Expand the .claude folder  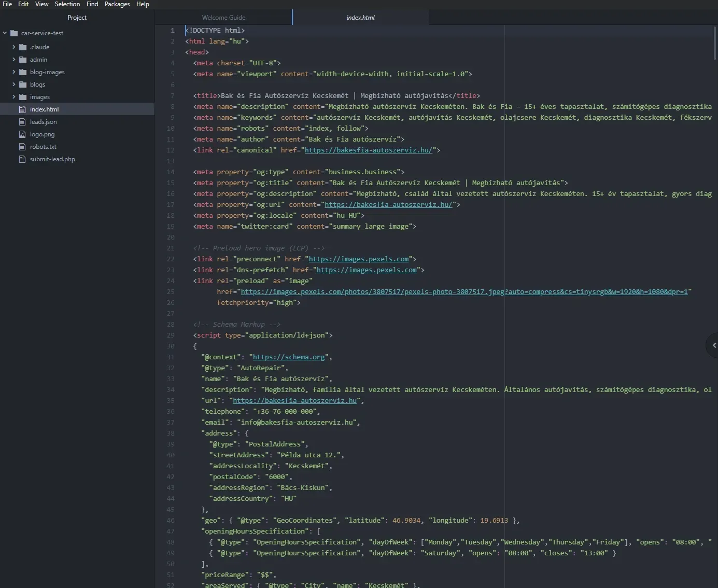[x=14, y=47]
